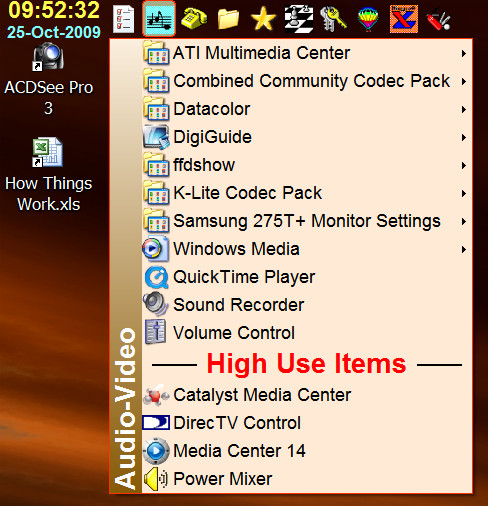Open the red Swiss army knife icon
The image size is (488, 506).
[439, 20]
